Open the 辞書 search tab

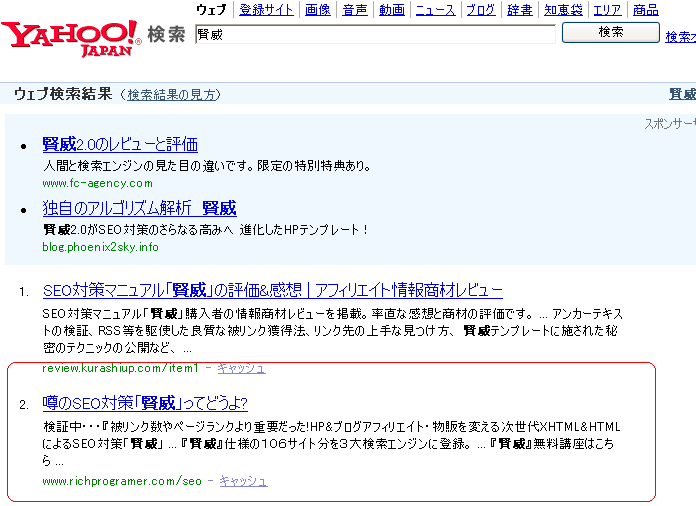pos(520,10)
